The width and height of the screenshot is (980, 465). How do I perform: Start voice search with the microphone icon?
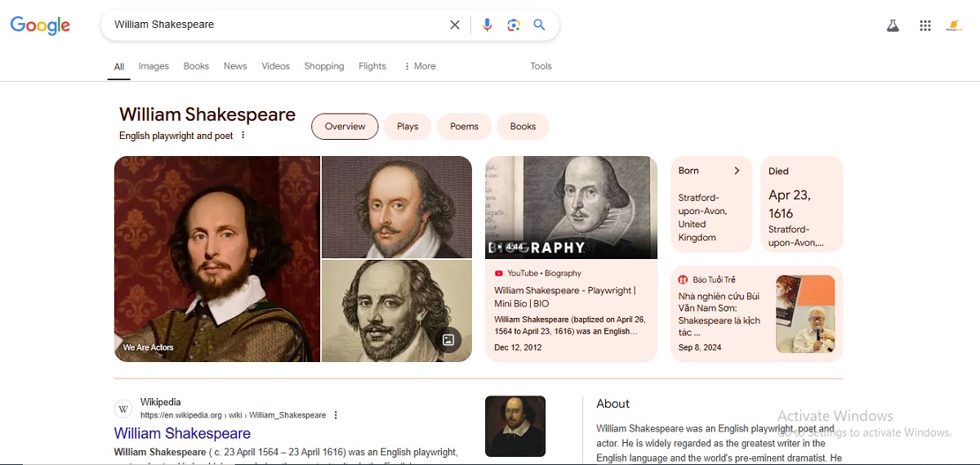(x=488, y=25)
